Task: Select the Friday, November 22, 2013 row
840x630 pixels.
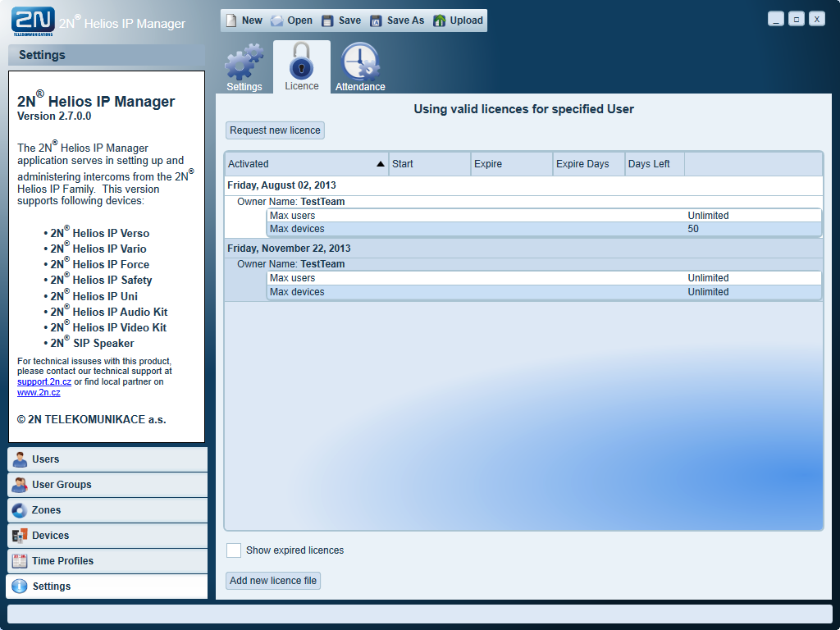Action: (523, 249)
